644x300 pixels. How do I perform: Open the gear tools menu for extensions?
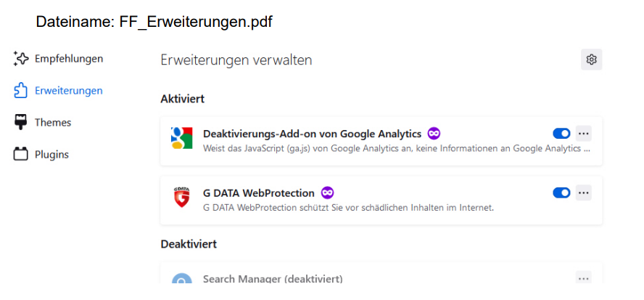tap(591, 60)
